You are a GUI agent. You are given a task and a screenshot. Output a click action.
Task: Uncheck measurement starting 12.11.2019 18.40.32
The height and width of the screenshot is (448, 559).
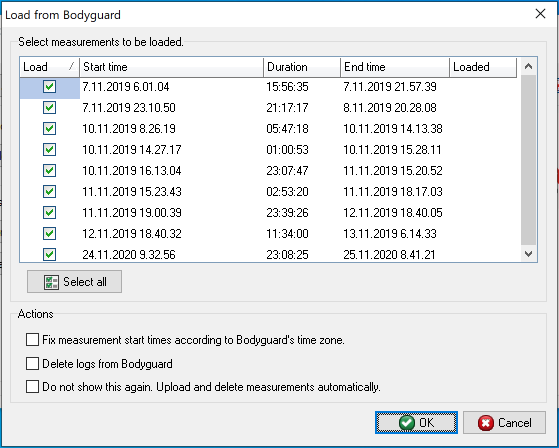(49, 234)
